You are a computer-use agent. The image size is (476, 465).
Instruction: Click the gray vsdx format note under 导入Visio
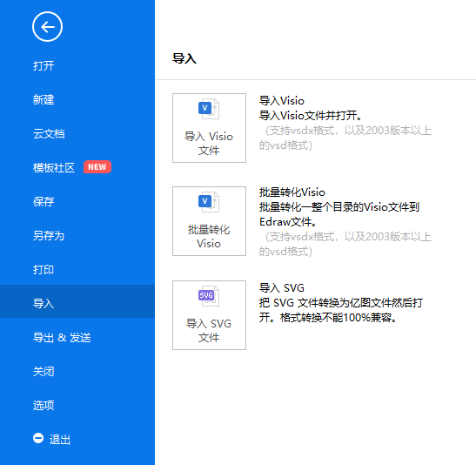tap(345, 138)
